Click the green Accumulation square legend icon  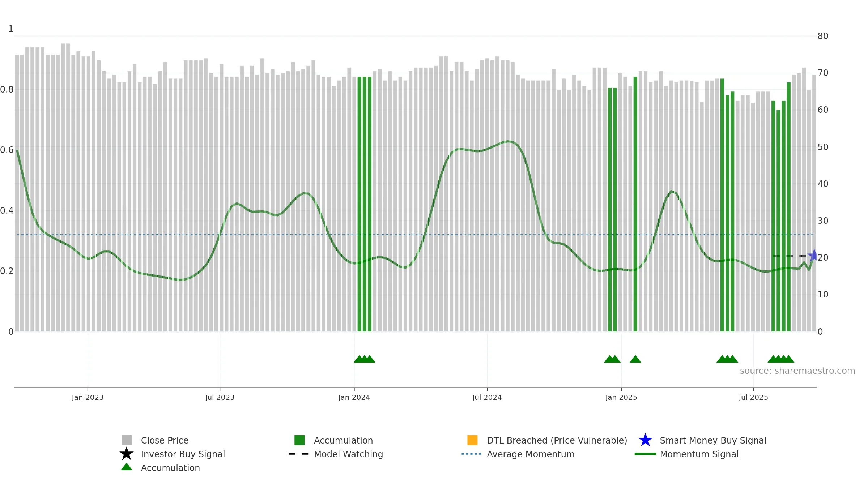(x=299, y=440)
